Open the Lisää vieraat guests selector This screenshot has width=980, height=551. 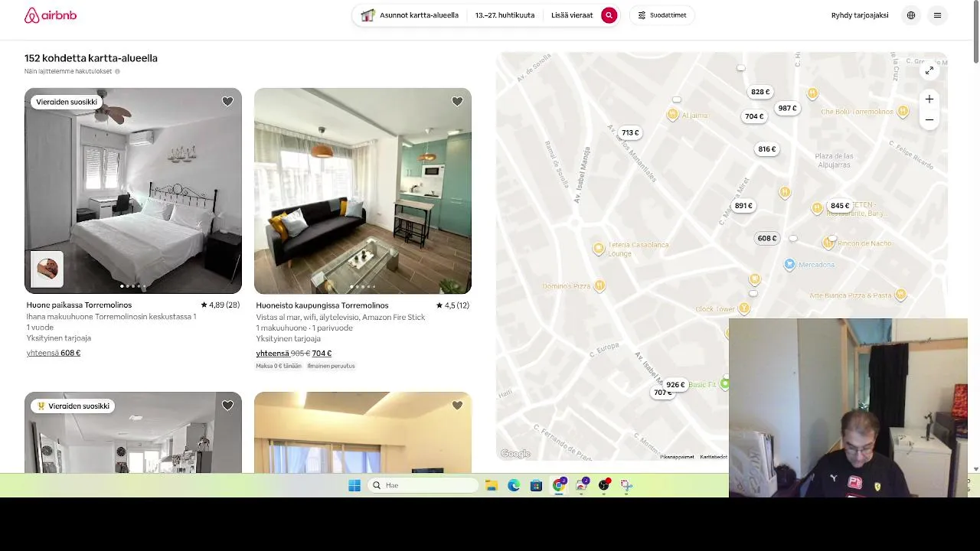(572, 15)
